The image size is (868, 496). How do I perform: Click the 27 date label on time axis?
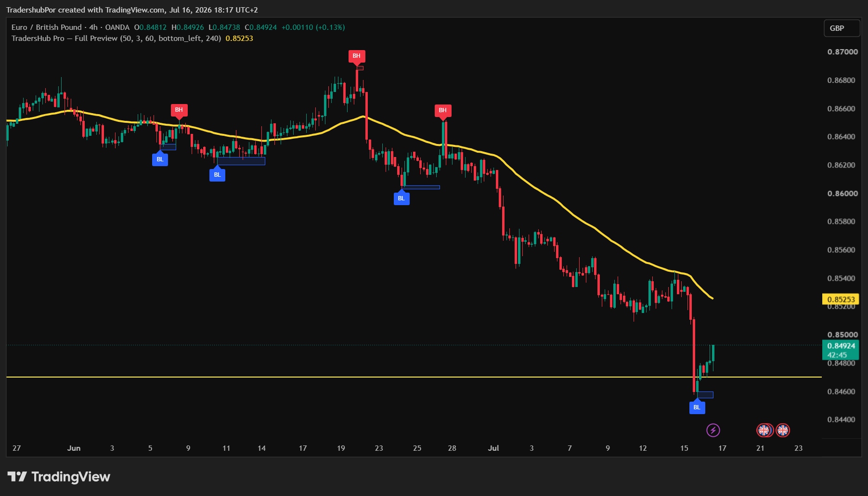[x=17, y=448]
